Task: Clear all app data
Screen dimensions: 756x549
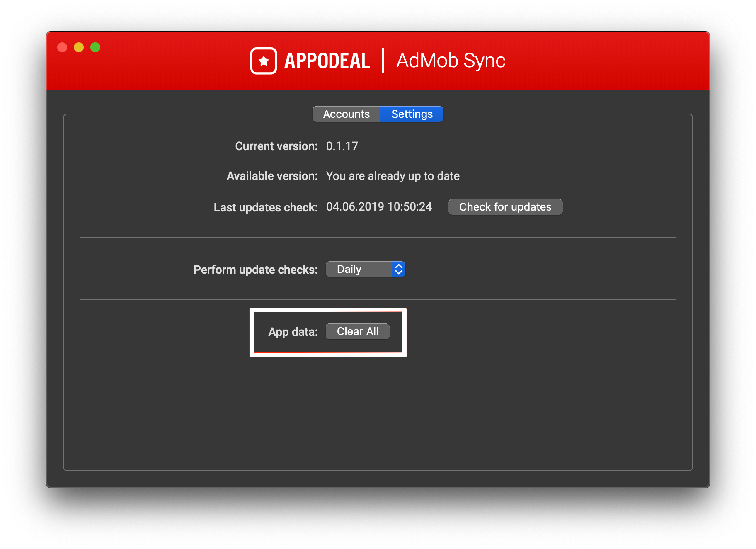Action: (357, 331)
